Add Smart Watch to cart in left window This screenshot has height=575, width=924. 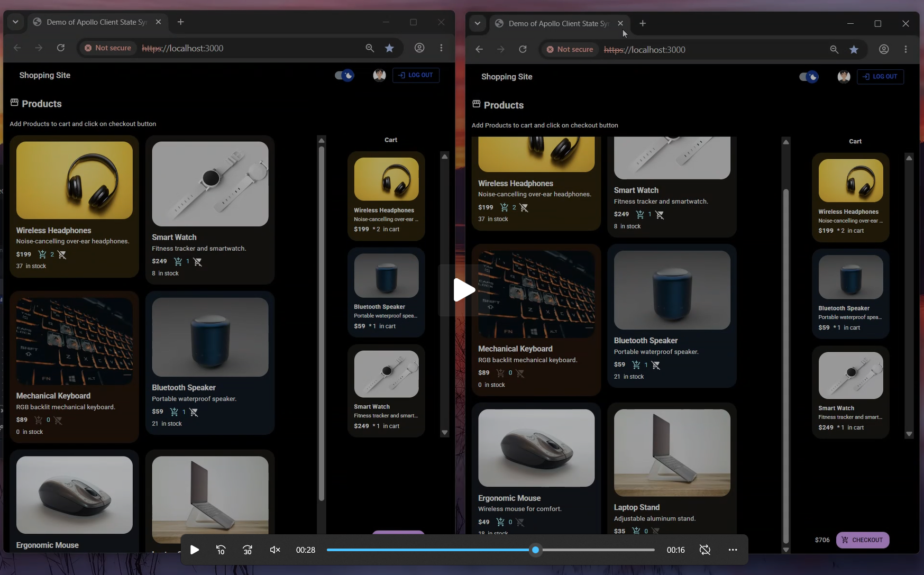point(178,261)
